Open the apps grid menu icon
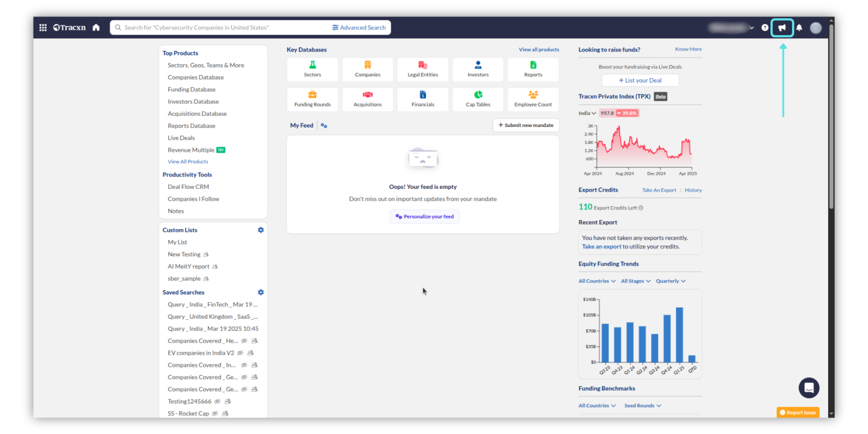Image resolution: width=868 pixels, height=434 pixels. [x=43, y=28]
